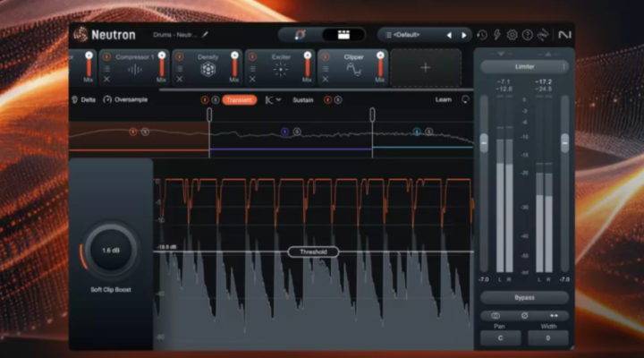Open the help question mark icon
The height and width of the screenshot is (358, 644).
527,35
